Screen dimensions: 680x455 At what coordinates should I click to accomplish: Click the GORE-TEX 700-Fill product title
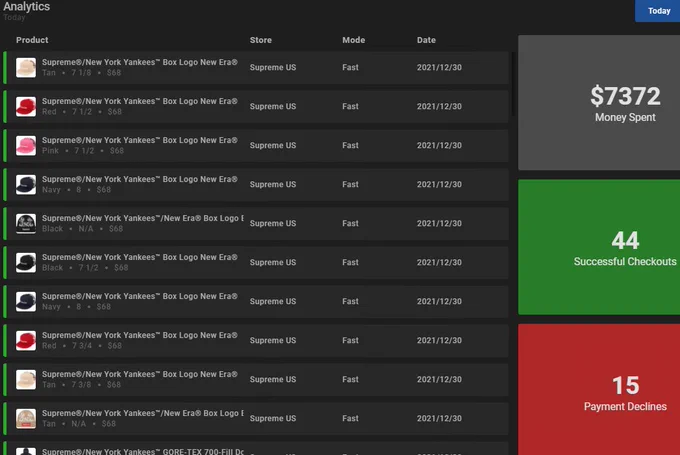pos(143,451)
